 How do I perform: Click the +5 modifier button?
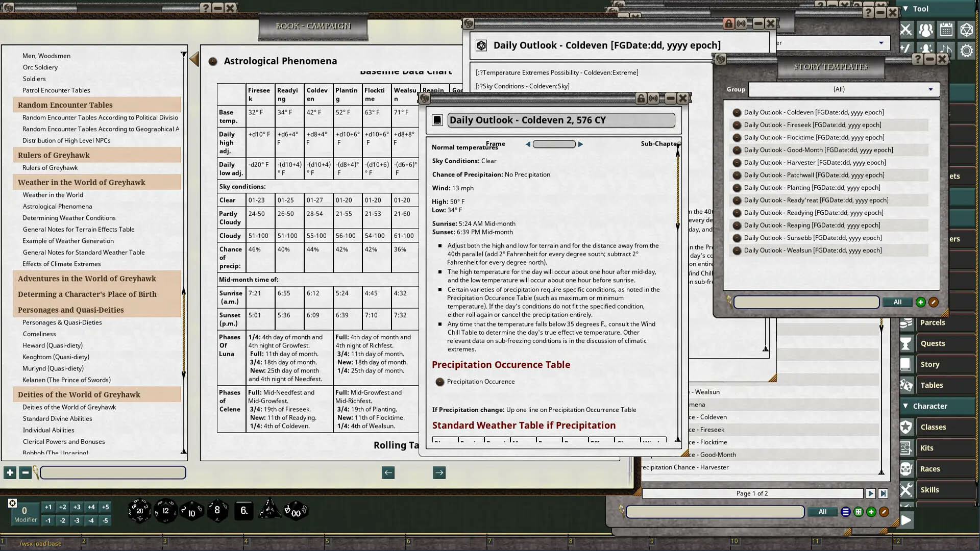coord(105,507)
